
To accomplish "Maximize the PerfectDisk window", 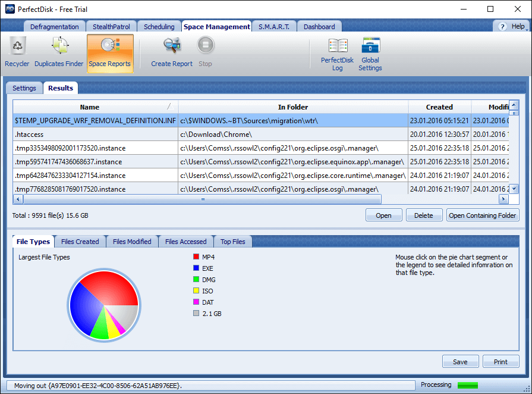I will (490, 9).
